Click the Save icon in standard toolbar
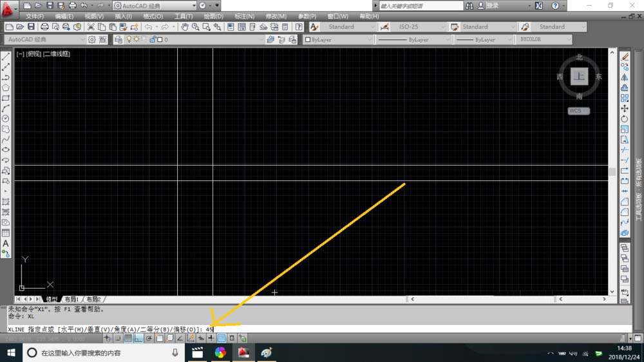Image resolution: width=644 pixels, height=362 pixels. [x=31, y=27]
